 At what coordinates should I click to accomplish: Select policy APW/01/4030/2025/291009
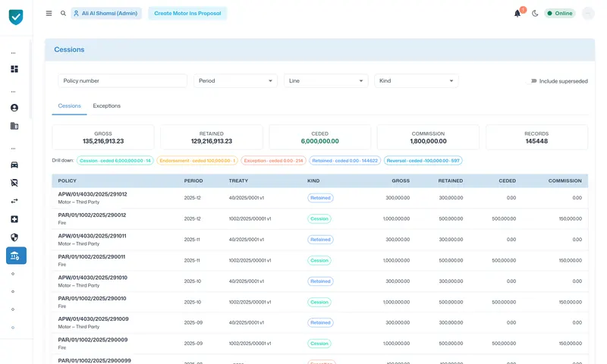[x=93, y=319]
